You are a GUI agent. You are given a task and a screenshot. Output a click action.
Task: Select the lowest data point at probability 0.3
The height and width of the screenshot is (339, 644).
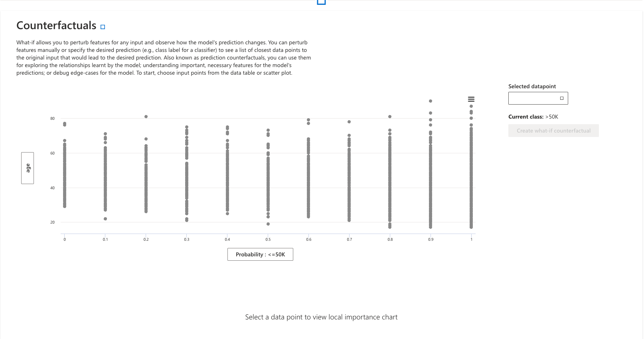(x=187, y=220)
